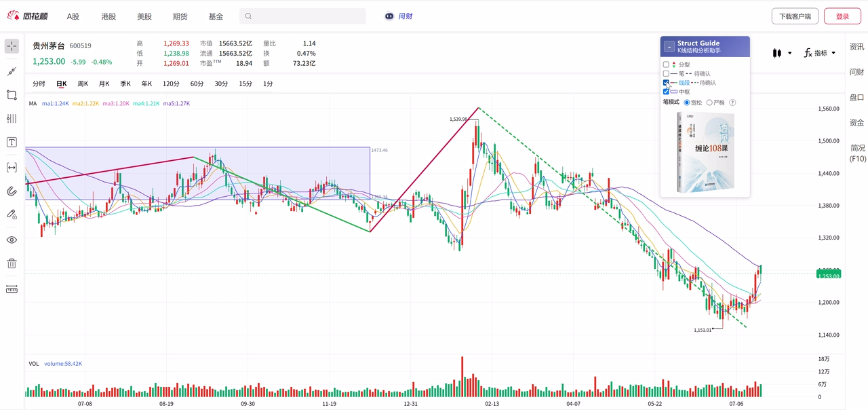Image resolution: width=868 pixels, height=410 pixels.
Task: Click the 下载客户端 button
Action: 795,16
